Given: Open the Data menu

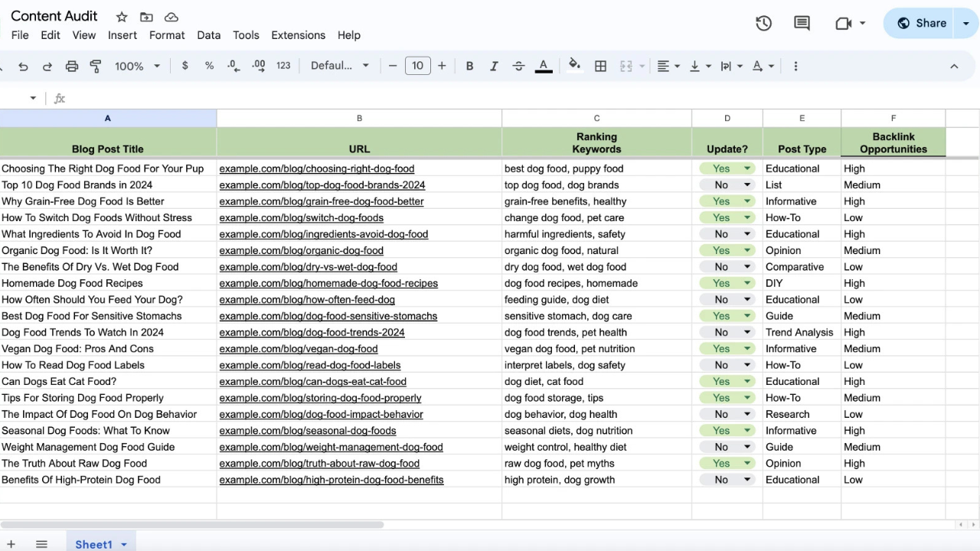Looking at the screenshot, I should point(209,35).
